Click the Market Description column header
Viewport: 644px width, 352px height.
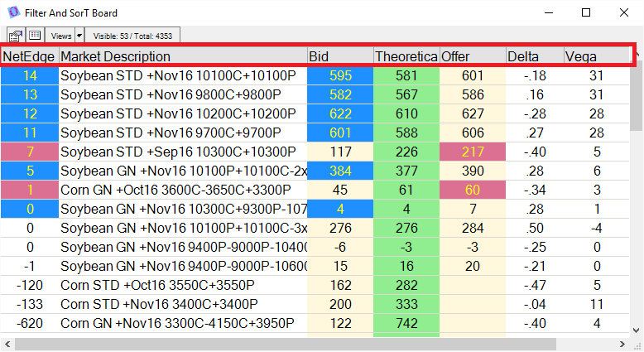click(182, 56)
